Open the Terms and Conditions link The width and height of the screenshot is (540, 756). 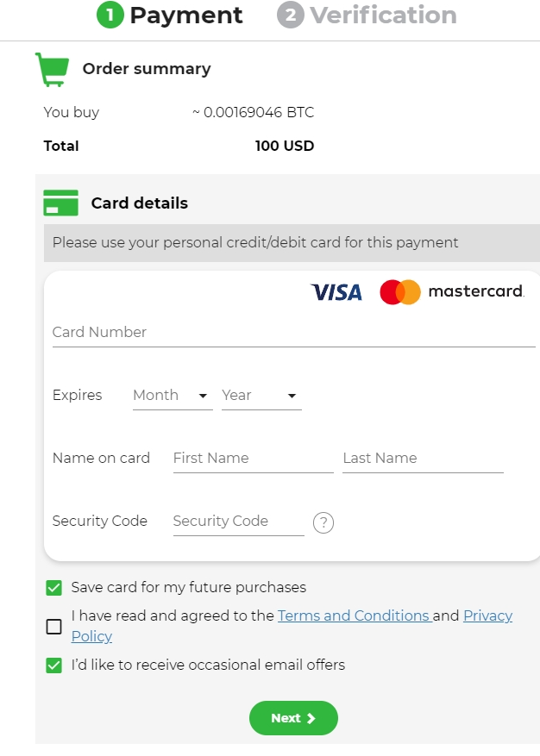click(x=355, y=616)
